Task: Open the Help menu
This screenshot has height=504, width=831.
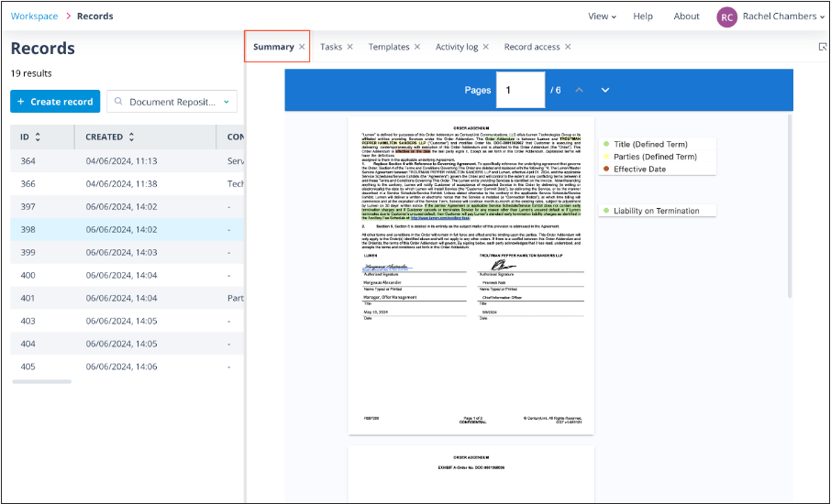Action: [x=643, y=16]
